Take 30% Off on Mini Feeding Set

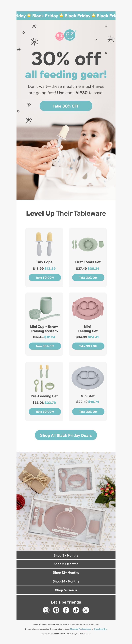coord(88,346)
